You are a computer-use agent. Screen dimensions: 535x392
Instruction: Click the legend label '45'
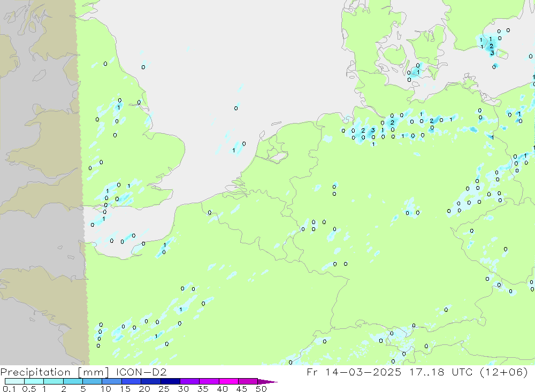242,389
